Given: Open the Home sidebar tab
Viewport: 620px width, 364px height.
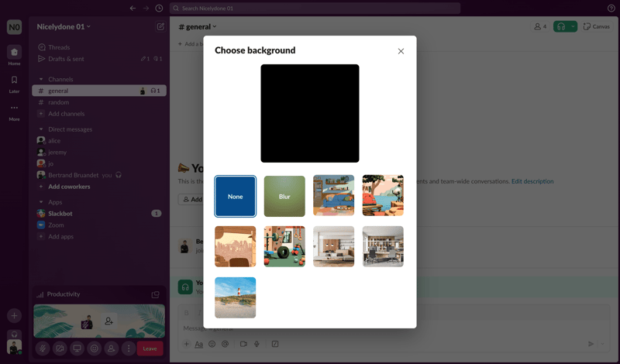Looking at the screenshot, I should pos(14,55).
